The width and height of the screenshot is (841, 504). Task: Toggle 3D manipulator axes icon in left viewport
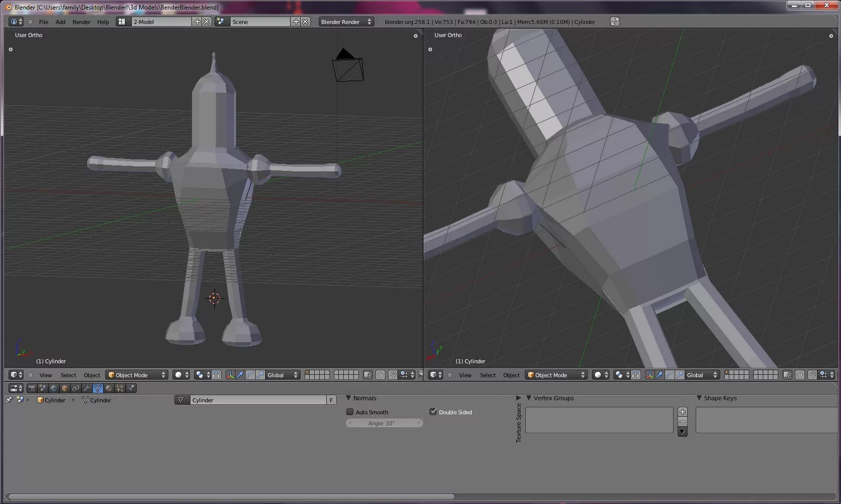pyautogui.click(x=230, y=375)
